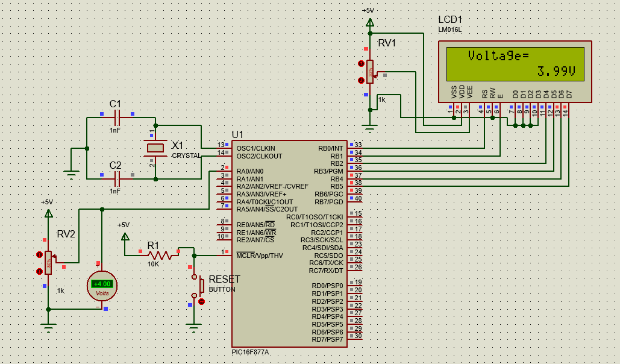This screenshot has height=364, width=620.
Task: Toggle the RESET button latch icon
Action: click(x=202, y=301)
